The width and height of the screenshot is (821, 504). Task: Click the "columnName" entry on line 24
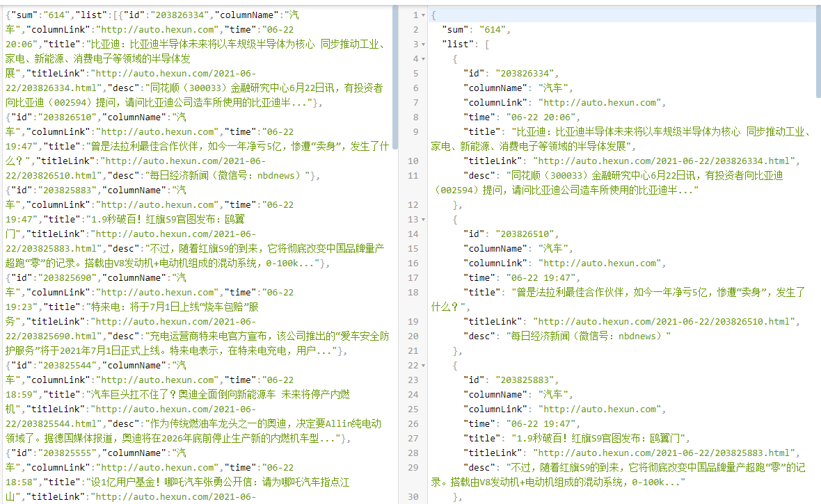pos(518,395)
